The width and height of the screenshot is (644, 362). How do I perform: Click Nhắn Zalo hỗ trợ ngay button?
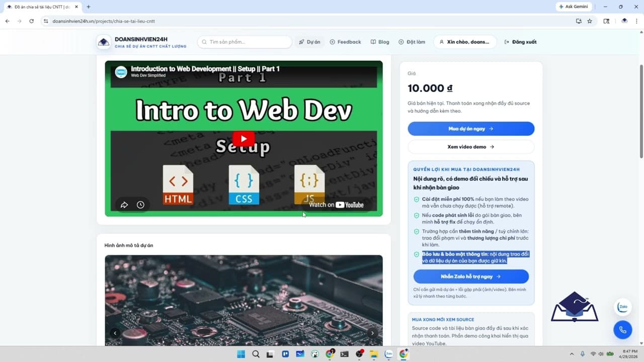(x=471, y=277)
